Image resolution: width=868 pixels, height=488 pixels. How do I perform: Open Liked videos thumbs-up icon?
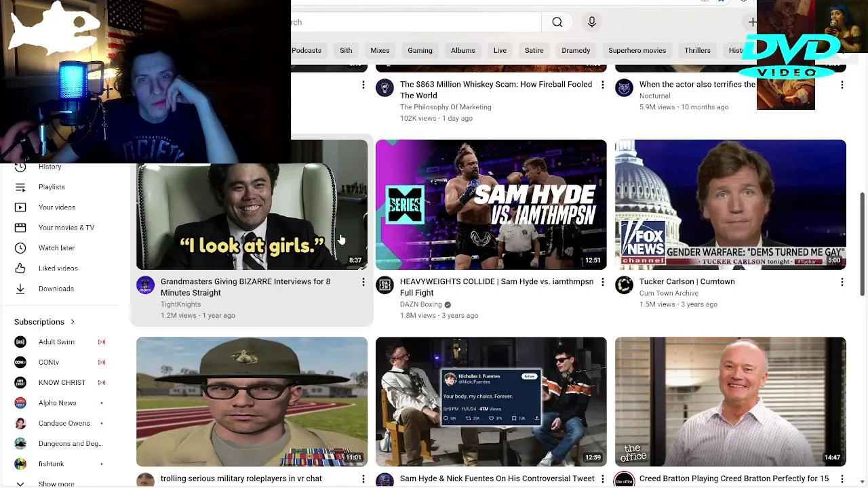(20, 268)
